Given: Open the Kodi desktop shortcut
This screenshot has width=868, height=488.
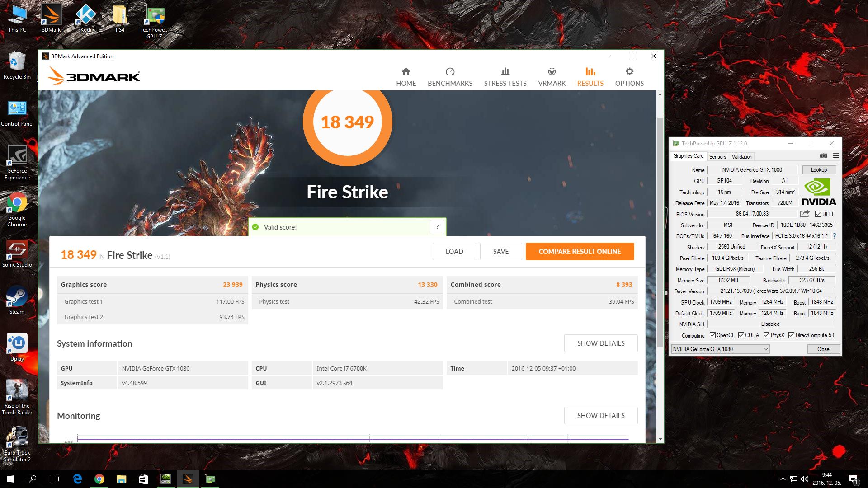Looking at the screenshot, I should click(x=85, y=18).
